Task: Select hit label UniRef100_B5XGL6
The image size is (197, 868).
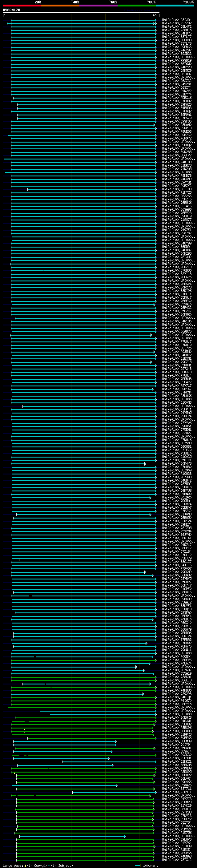Action: point(176,304)
